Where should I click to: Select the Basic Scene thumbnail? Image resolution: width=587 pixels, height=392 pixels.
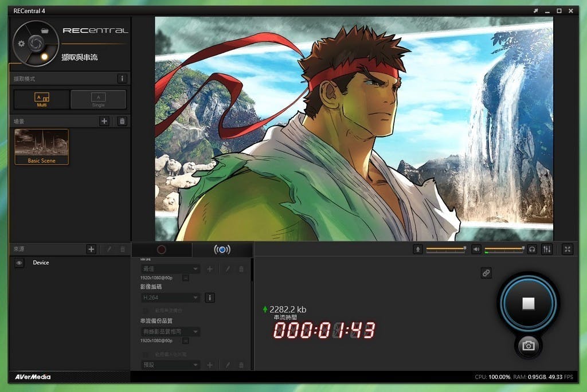click(42, 146)
